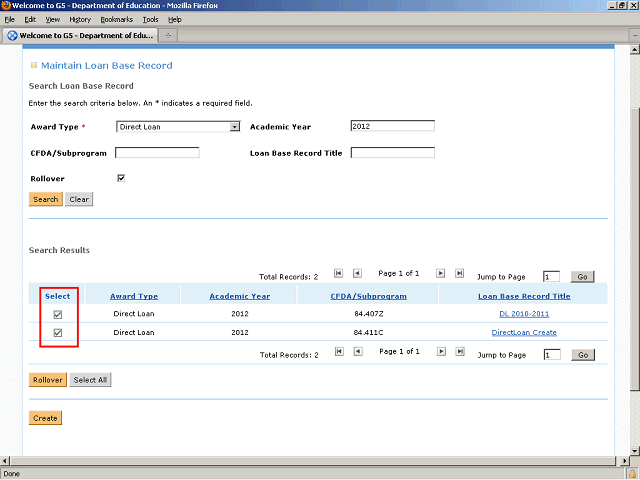
Task: Click the Loan Base Record Title input field
Action: [393, 153]
